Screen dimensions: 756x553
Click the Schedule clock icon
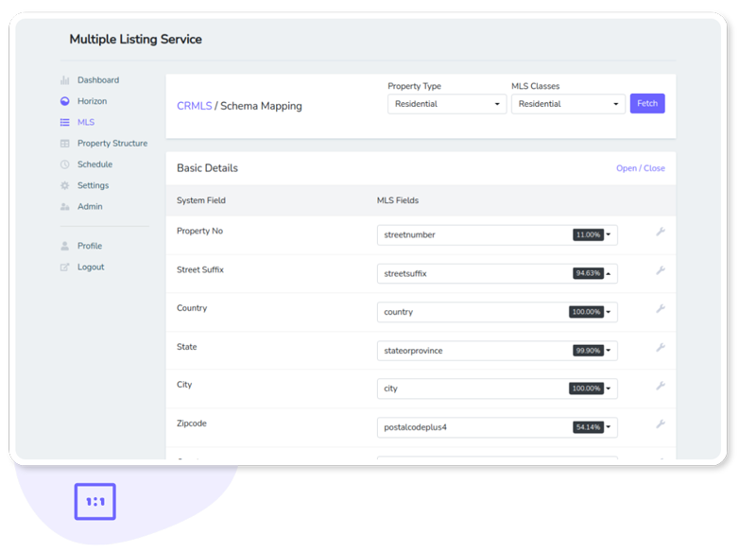click(x=62, y=164)
